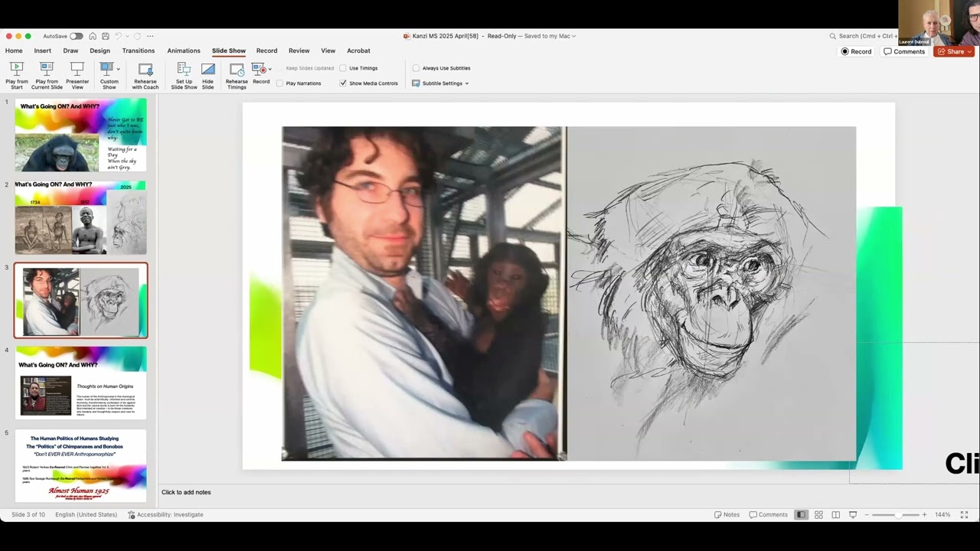Viewport: 980px width, 551px height.
Task: Open the Undo history dropdown arrow
Action: click(x=126, y=36)
